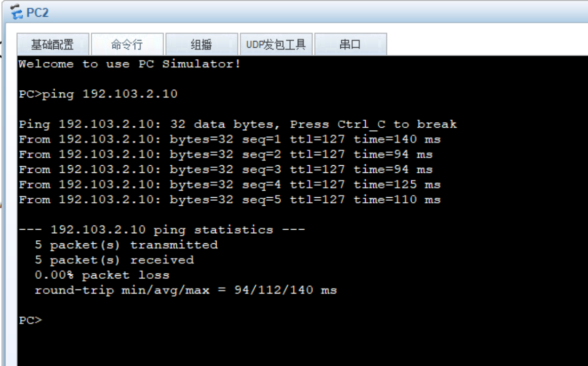The height and width of the screenshot is (366, 588).
Task: Click the '5 packet(s) transmitted' line
Action: 126,245
